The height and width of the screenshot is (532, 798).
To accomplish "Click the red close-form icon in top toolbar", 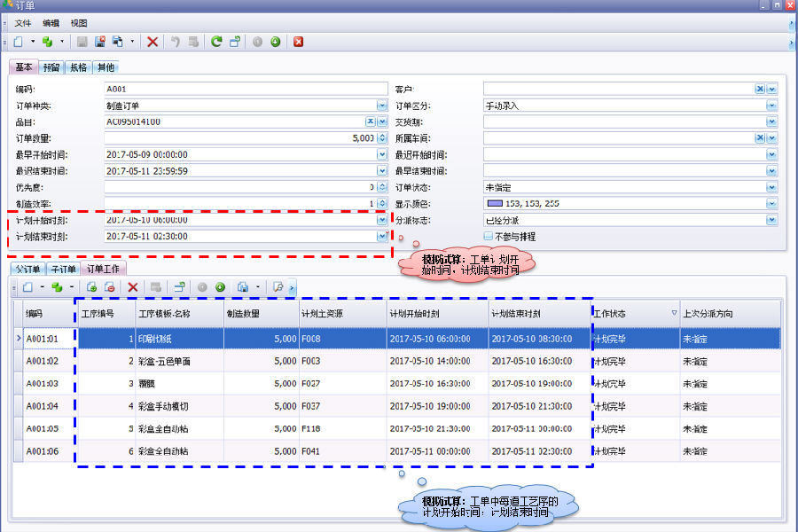I will 299,42.
